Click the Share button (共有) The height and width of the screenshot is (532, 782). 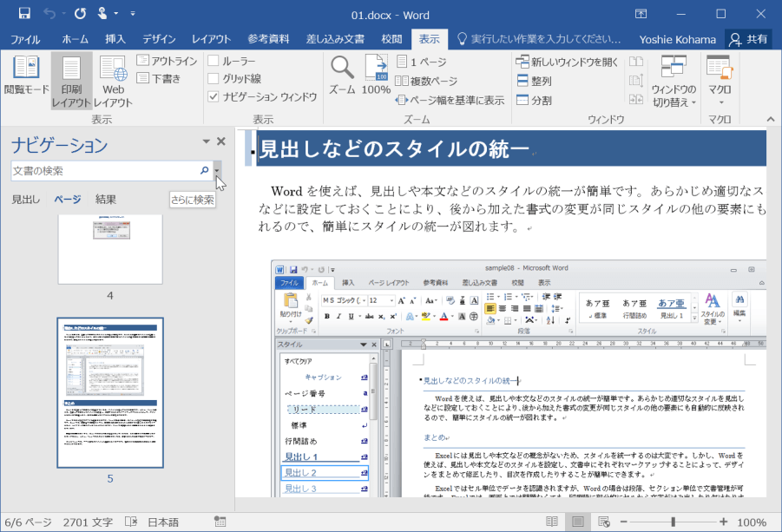click(748, 39)
